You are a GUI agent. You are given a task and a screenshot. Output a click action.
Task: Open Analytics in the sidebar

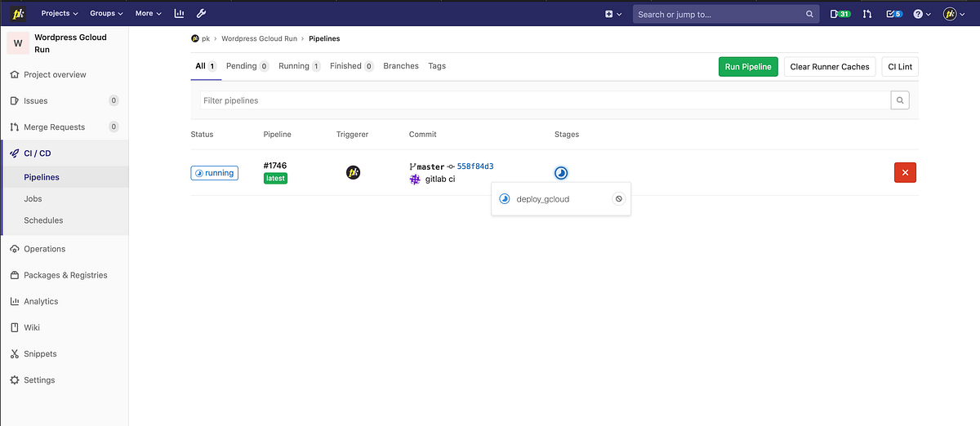41,301
